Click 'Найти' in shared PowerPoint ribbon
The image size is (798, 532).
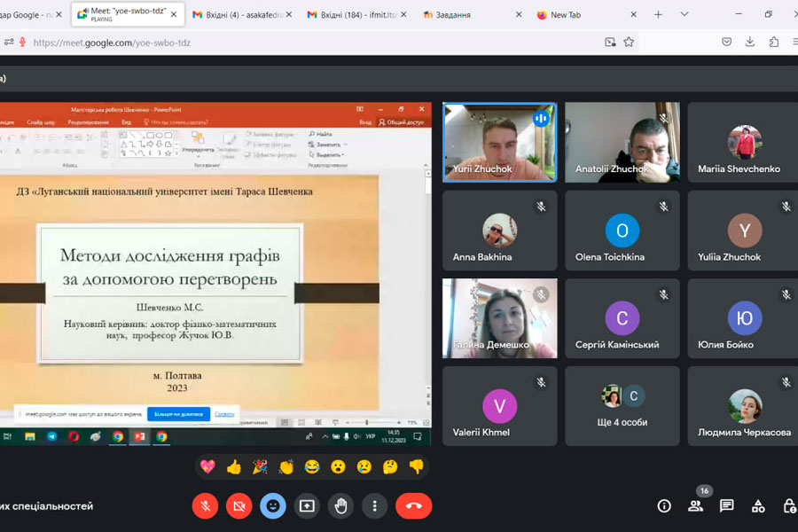(321, 134)
